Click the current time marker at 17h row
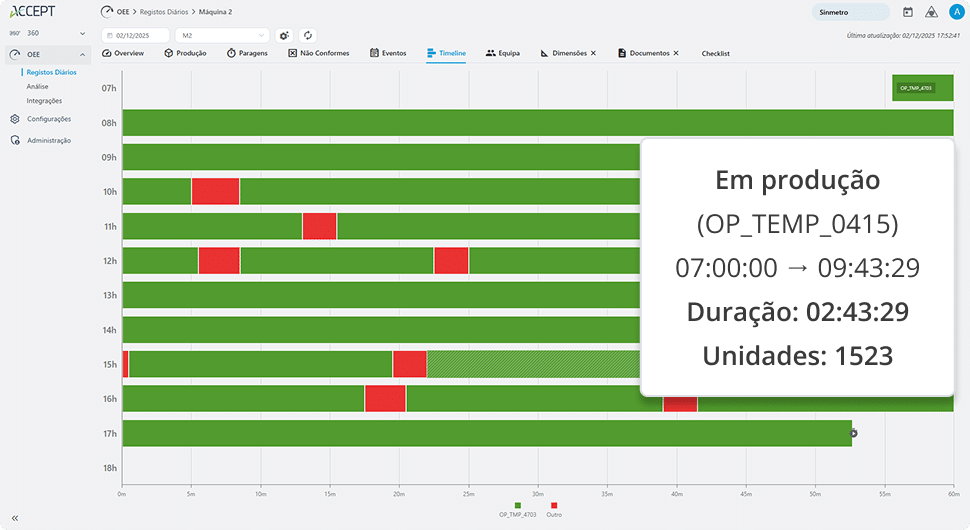970x530 pixels. 853,433
